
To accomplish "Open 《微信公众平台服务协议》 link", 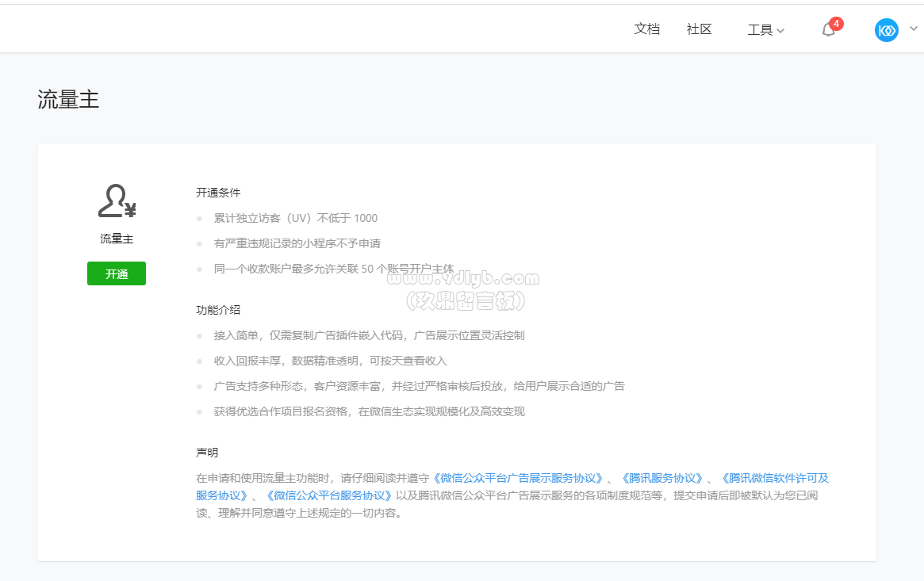I will pos(329,495).
